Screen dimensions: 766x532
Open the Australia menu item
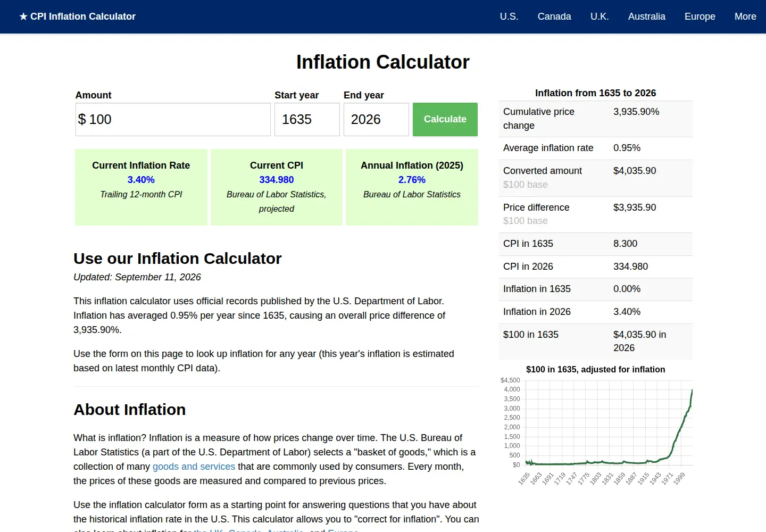tap(646, 16)
